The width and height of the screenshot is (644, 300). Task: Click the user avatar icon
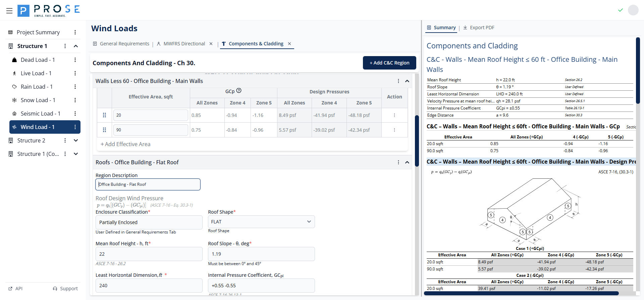[633, 10]
